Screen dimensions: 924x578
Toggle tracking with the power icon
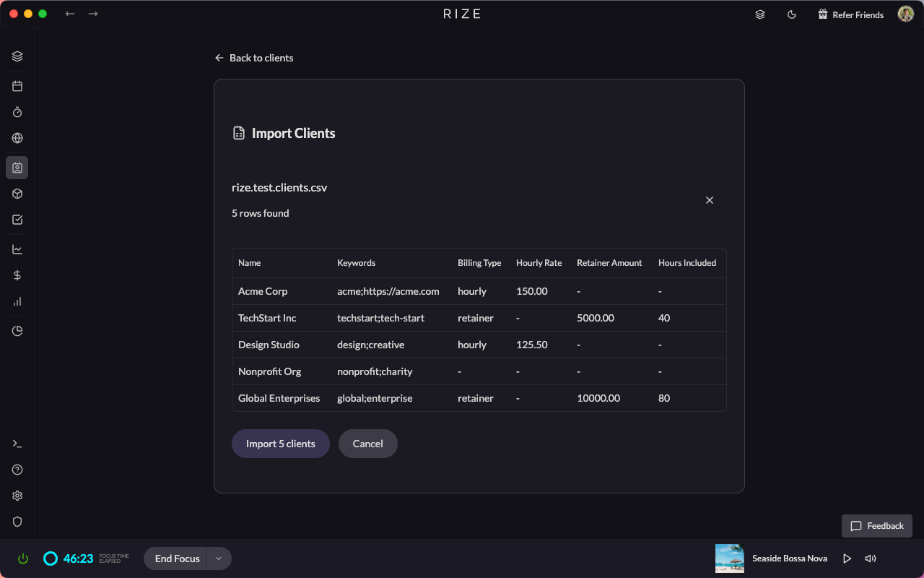(x=22, y=558)
